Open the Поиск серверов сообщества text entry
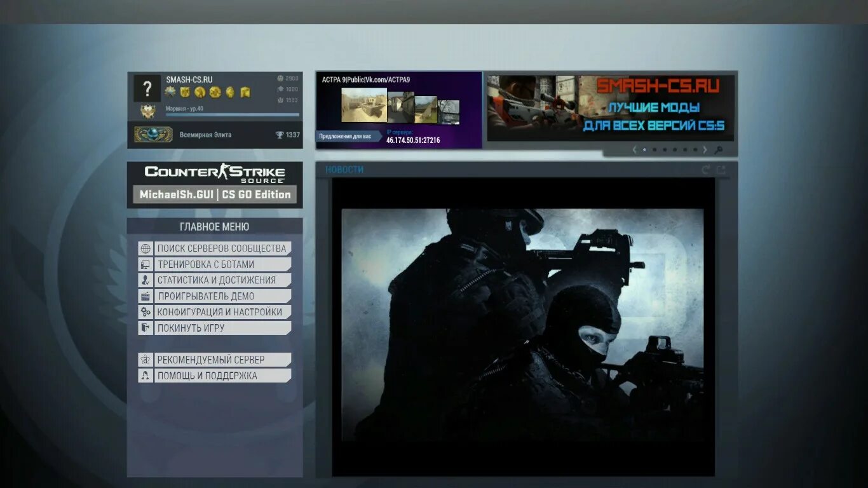 point(223,248)
